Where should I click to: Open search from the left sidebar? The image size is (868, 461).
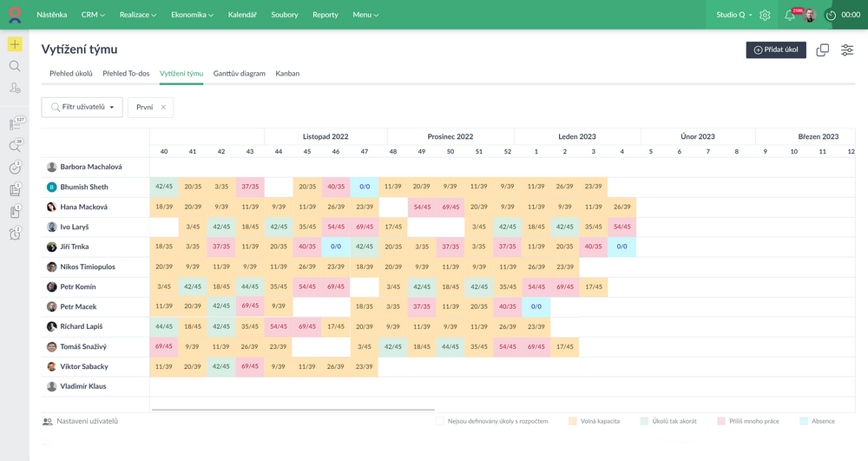tap(15, 66)
